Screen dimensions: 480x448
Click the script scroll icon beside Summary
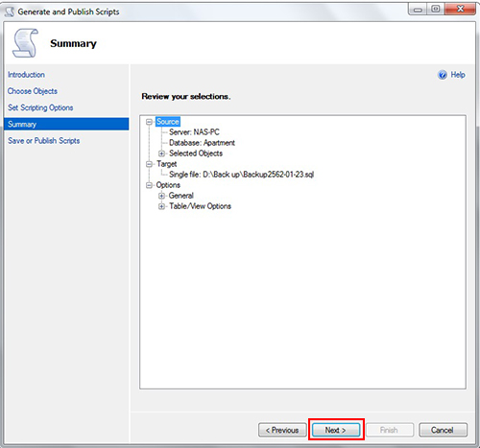25,43
